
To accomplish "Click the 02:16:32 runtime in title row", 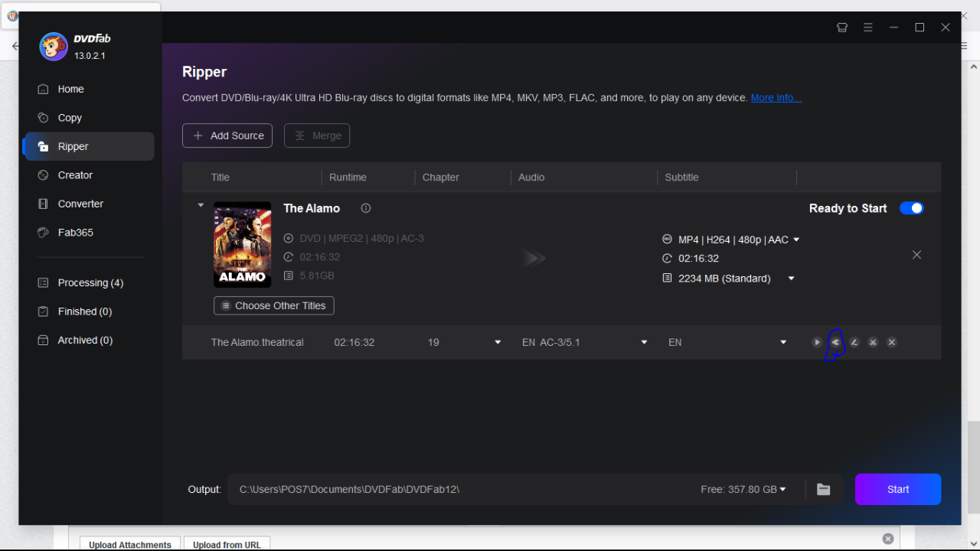I will click(x=354, y=342).
